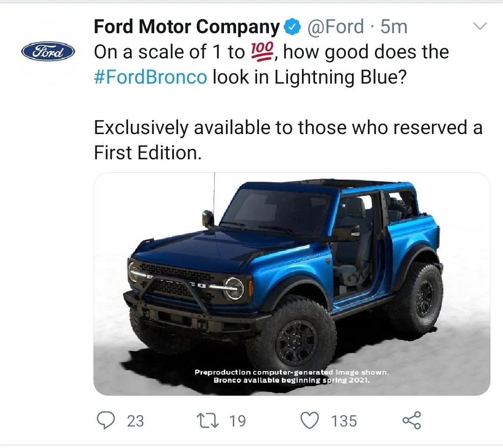This screenshot has width=503, height=448.
Task: Open Ford's profile via the avatar logo
Action: point(47,52)
